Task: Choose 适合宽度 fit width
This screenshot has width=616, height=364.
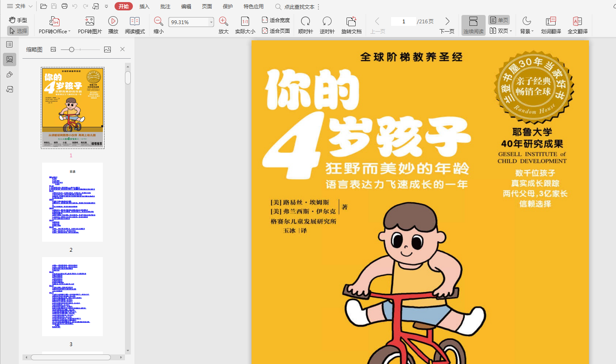Action: 276,20
